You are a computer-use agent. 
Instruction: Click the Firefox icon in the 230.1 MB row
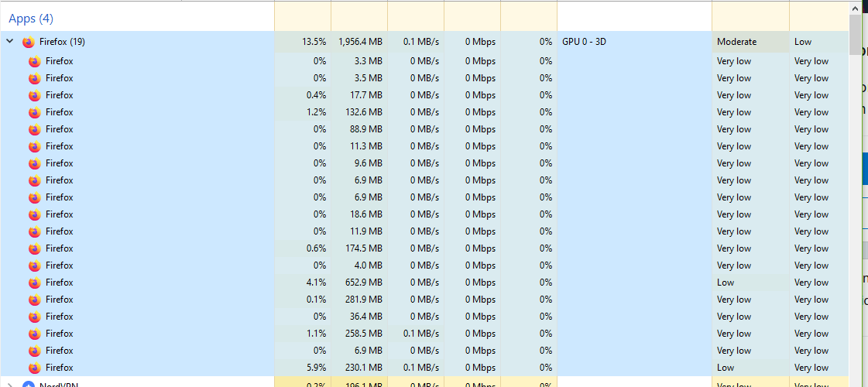[x=35, y=368]
